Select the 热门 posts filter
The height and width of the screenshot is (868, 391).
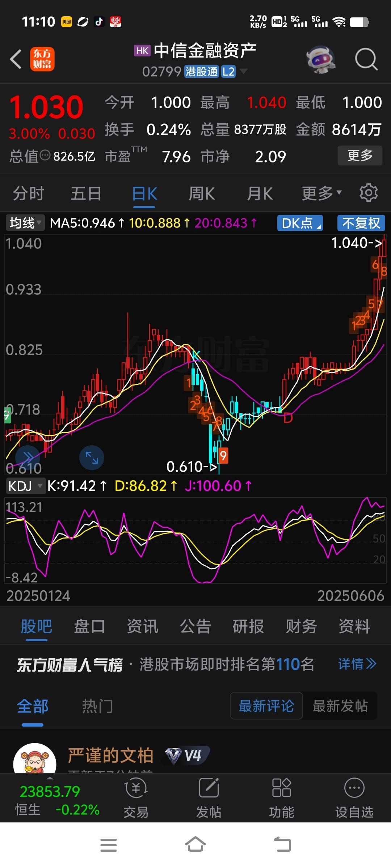click(97, 706)
